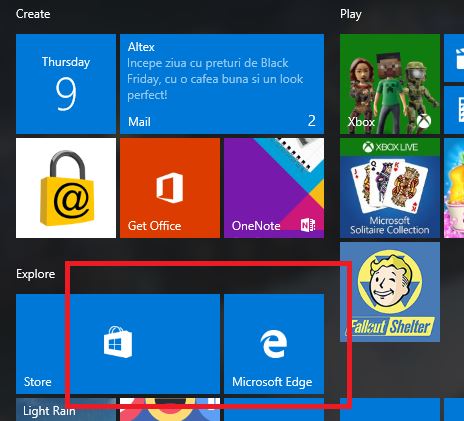Open the colorful candy game tile
Viewport: 464px width, 421px height.
(454, 188)
